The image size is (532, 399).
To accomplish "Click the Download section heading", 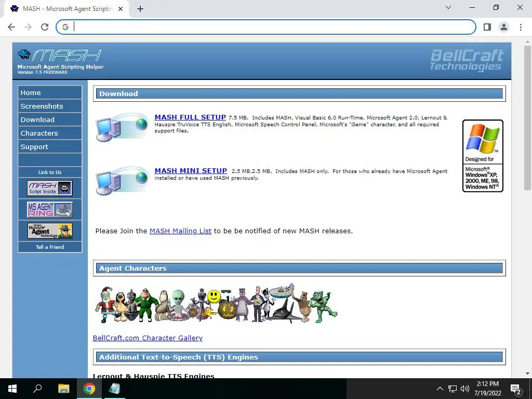I will 299,94.
